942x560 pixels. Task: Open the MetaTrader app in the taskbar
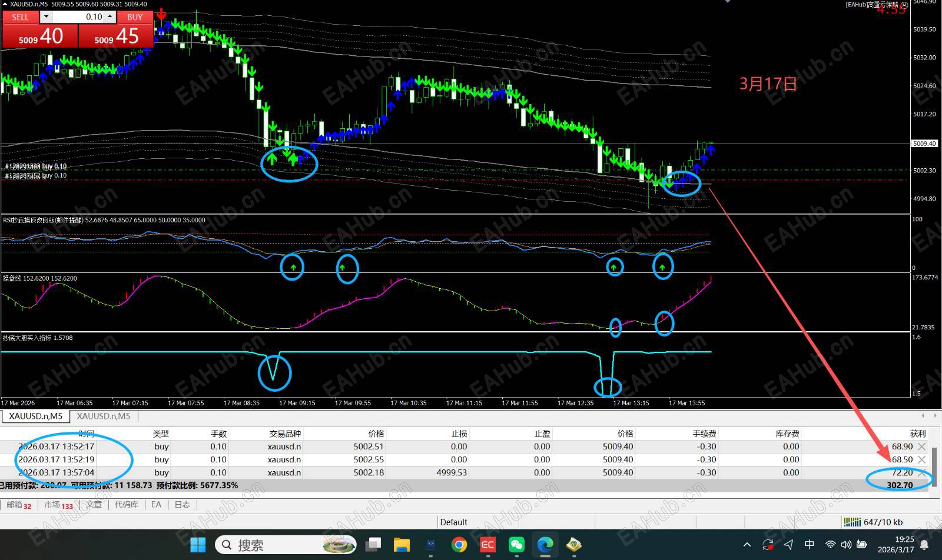point(574,545)
